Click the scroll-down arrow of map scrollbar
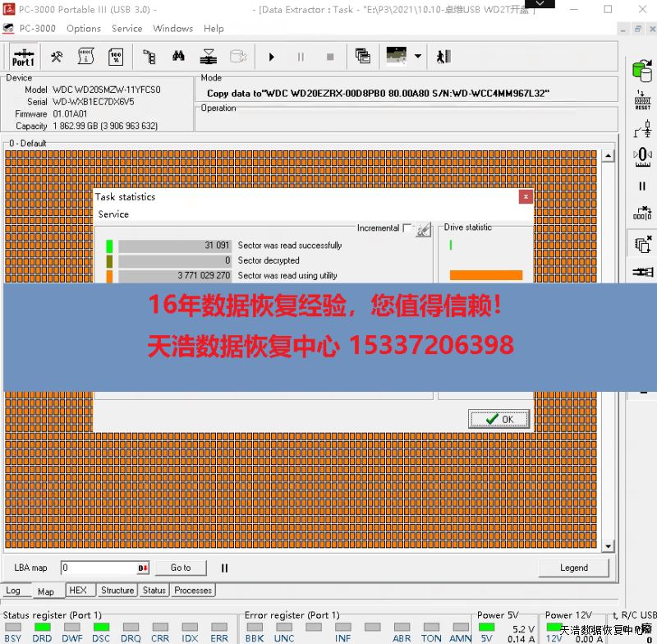 tap(609, 546)
